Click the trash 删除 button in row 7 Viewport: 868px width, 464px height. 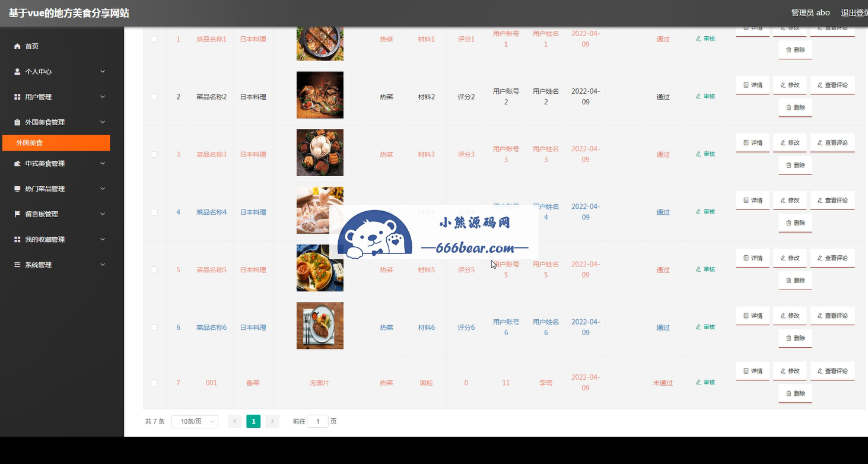tap(795, 393)
